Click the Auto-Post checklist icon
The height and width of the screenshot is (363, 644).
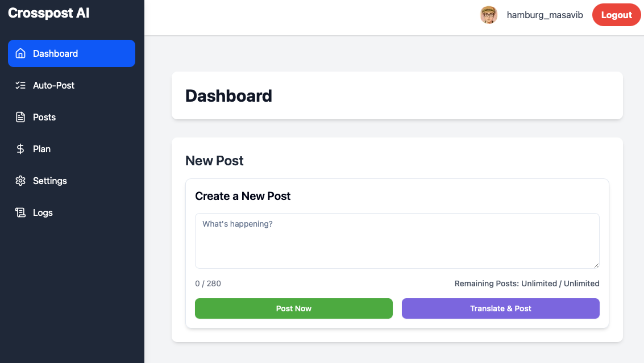click(x=20, y=85)
